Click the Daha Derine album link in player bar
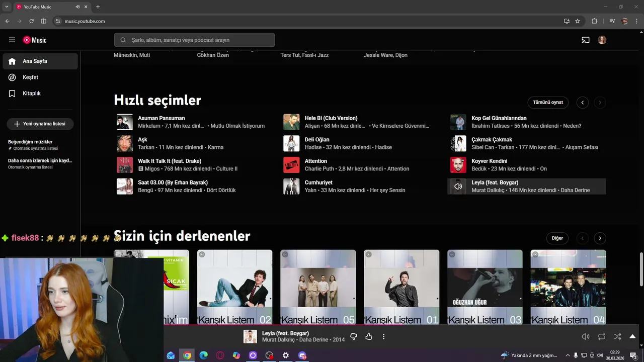Image resolution: width=644 pixels, height=362 pixels. click(x=314, y=340)
